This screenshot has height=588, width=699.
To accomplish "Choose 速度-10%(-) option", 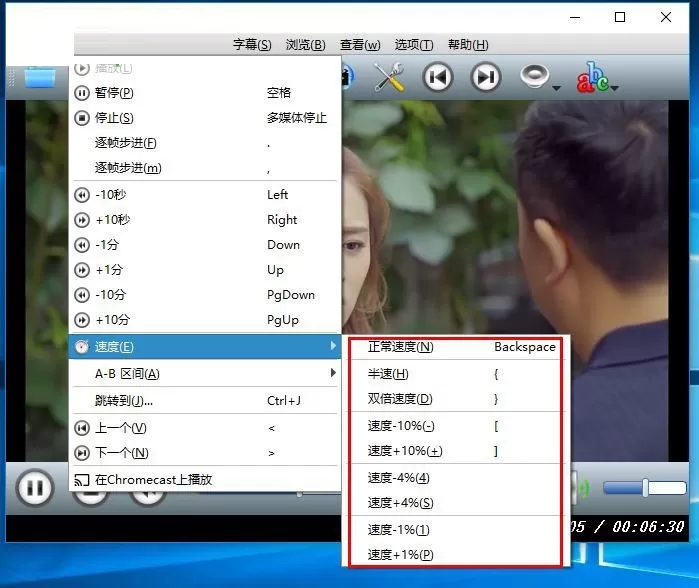I will click(455, 426).
